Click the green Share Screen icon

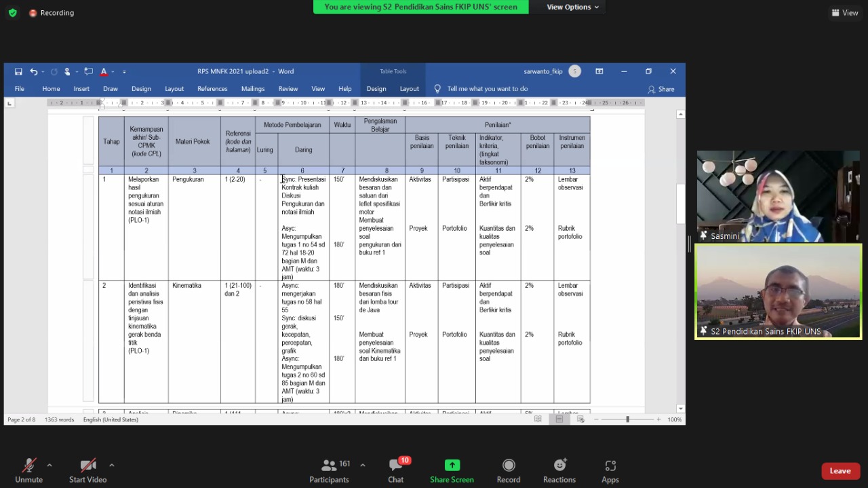(x=452, y=466)
